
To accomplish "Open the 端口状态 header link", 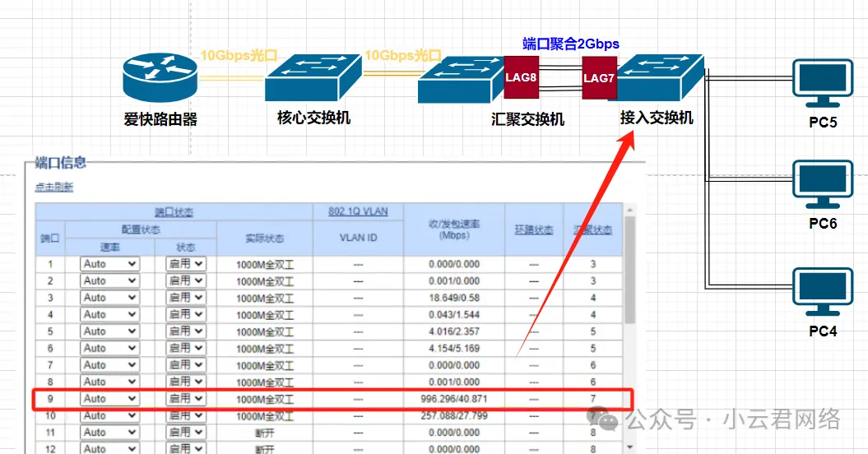I will coord(174,211).
